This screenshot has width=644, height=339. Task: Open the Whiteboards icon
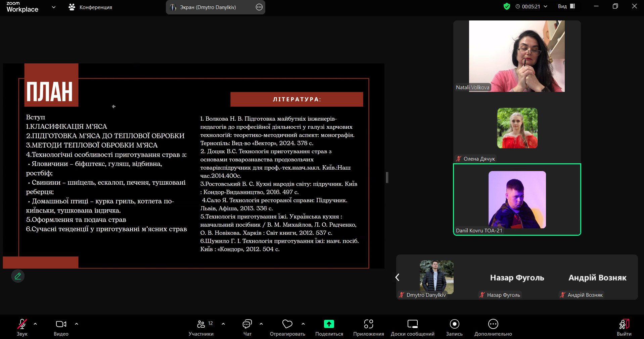click(x=412, y=324)
